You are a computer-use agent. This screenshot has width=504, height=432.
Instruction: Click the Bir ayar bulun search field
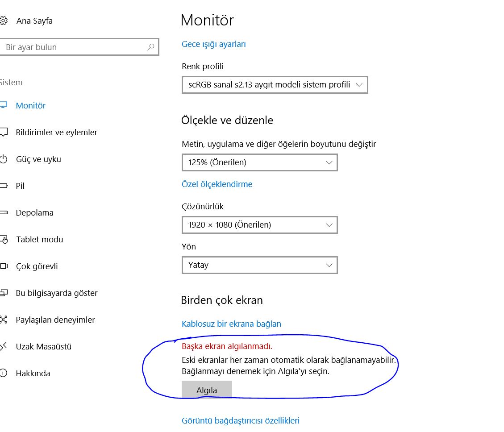74,47
